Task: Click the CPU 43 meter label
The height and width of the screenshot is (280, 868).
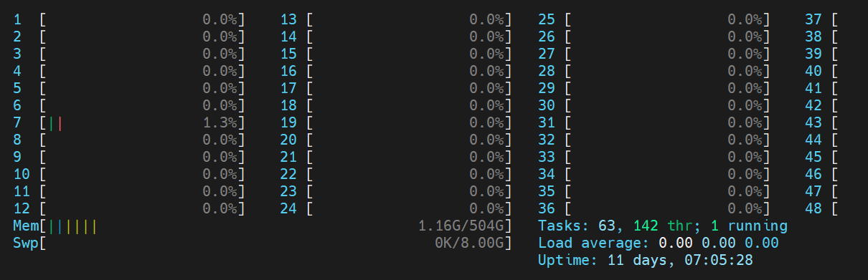Action: (x=813, y=122)
